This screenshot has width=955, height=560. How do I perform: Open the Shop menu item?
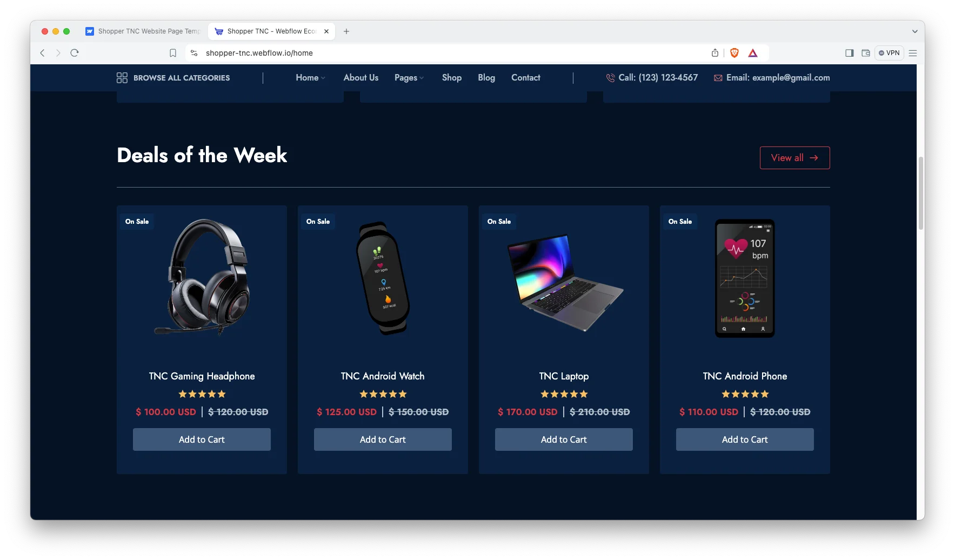(452, 78)
